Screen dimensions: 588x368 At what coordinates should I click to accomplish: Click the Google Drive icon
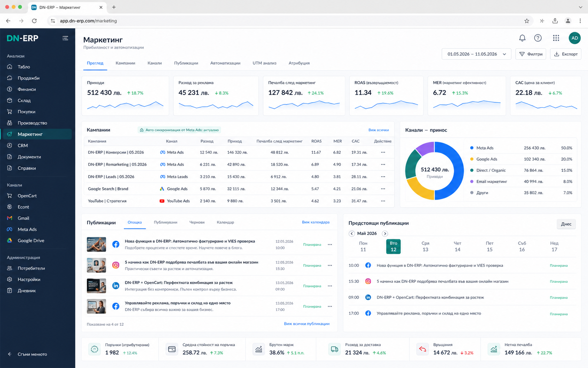pos(10,240)
